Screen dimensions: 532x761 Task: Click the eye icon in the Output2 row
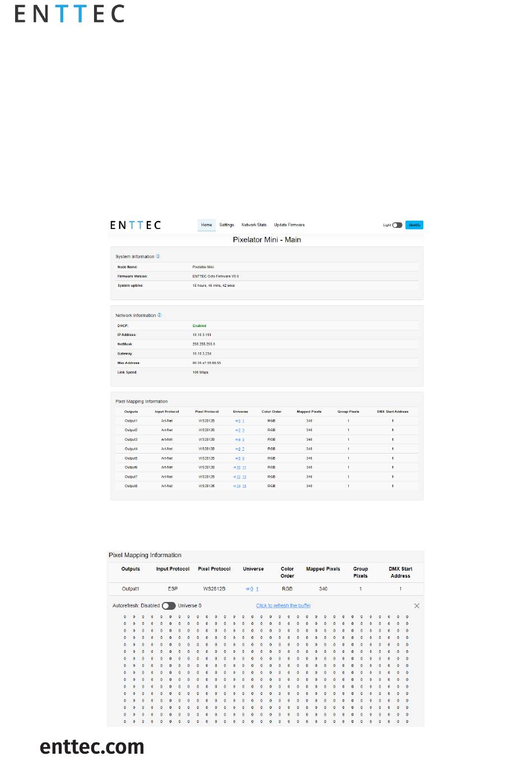[x=236, y=430]
